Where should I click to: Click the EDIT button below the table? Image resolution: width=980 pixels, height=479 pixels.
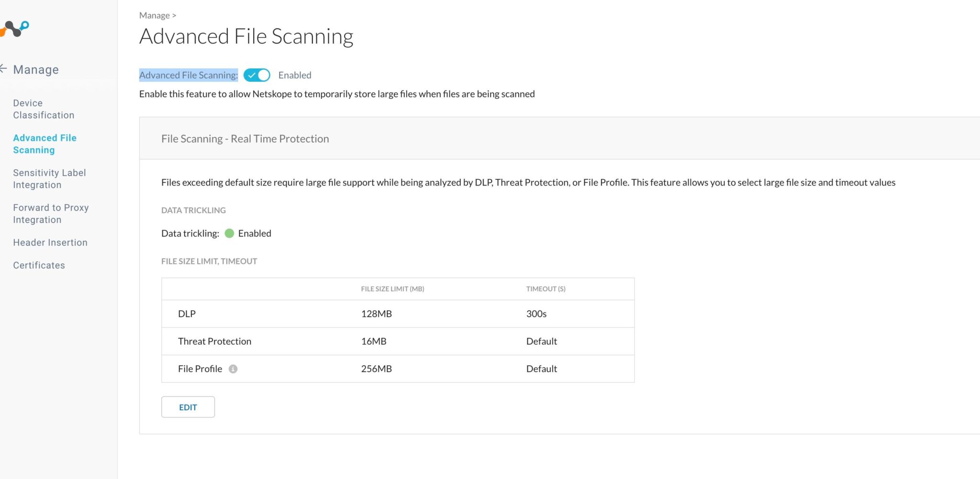click(x=188, y=407)
